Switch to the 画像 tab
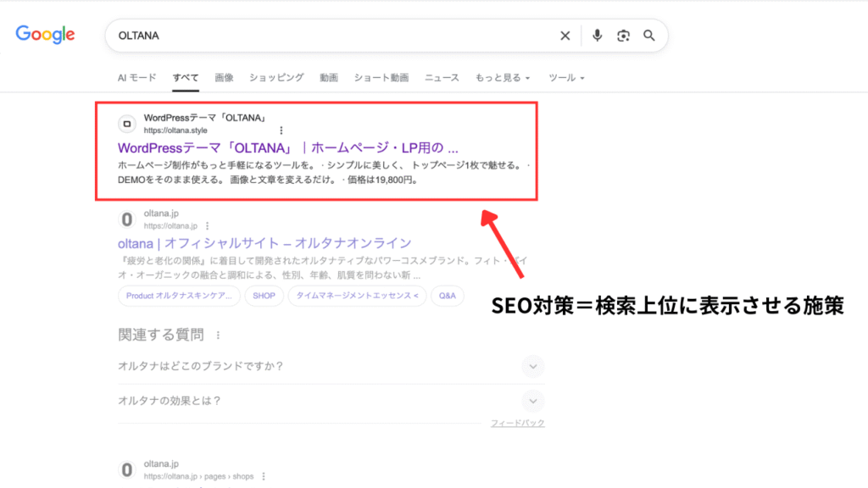Image resolution: width=868 pixels, height=488 pixels. click(x=224, y=78)
